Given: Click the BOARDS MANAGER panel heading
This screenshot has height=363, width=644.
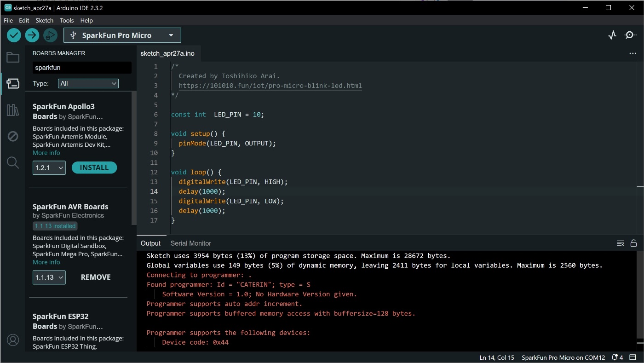Looking at the screenshot, I should tap(59, 53).
